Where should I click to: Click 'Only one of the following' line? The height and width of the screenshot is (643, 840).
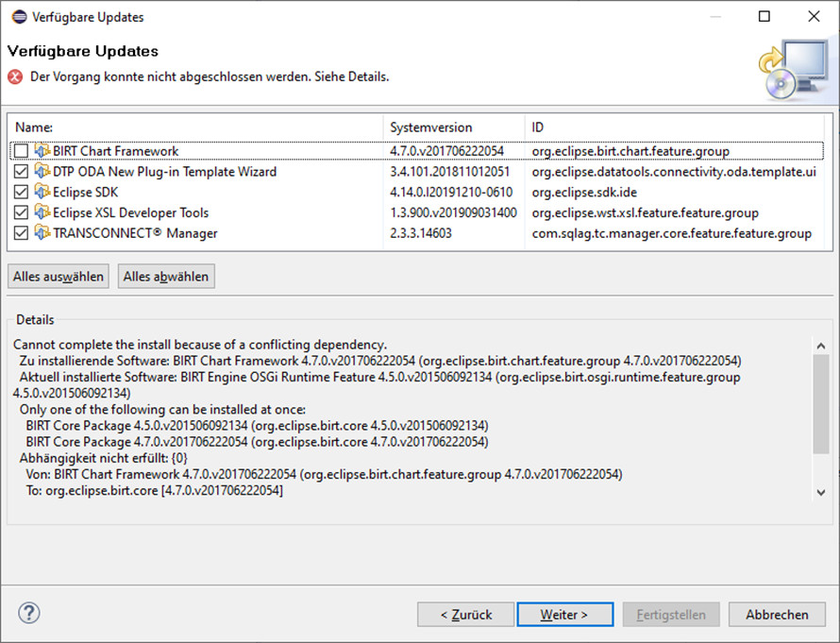162,410
